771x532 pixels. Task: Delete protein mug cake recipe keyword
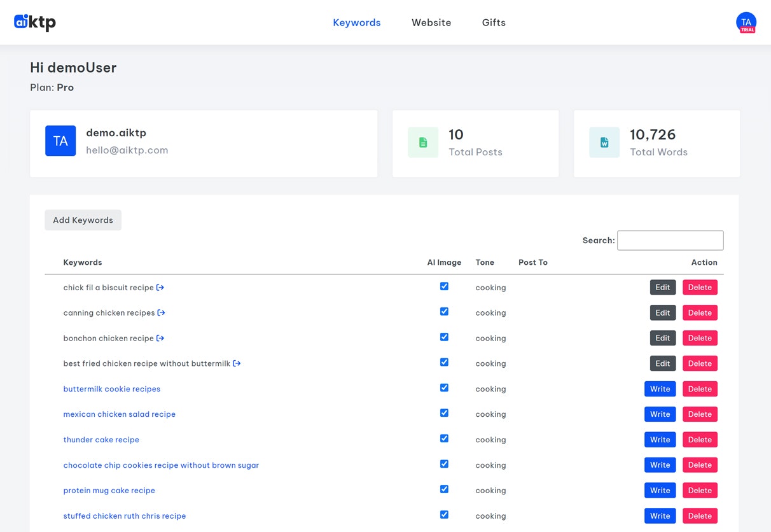(700, 491)
